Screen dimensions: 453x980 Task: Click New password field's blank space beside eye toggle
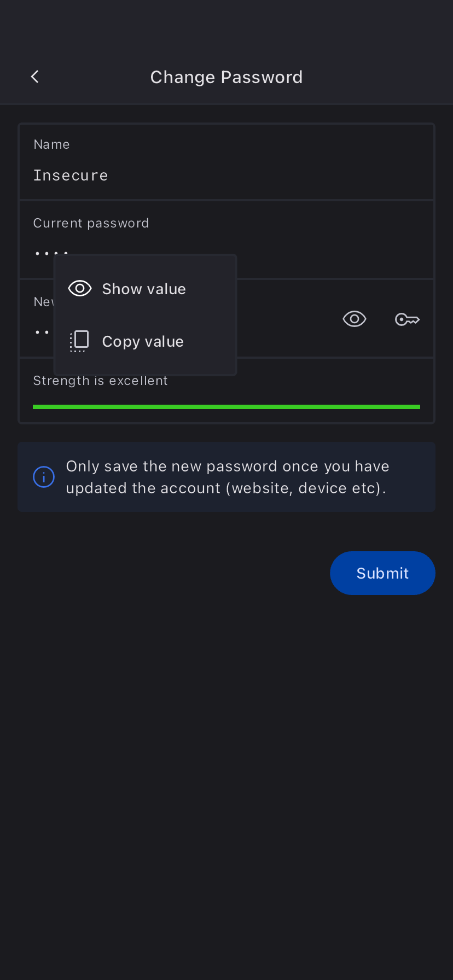click(x=284, y=319)
